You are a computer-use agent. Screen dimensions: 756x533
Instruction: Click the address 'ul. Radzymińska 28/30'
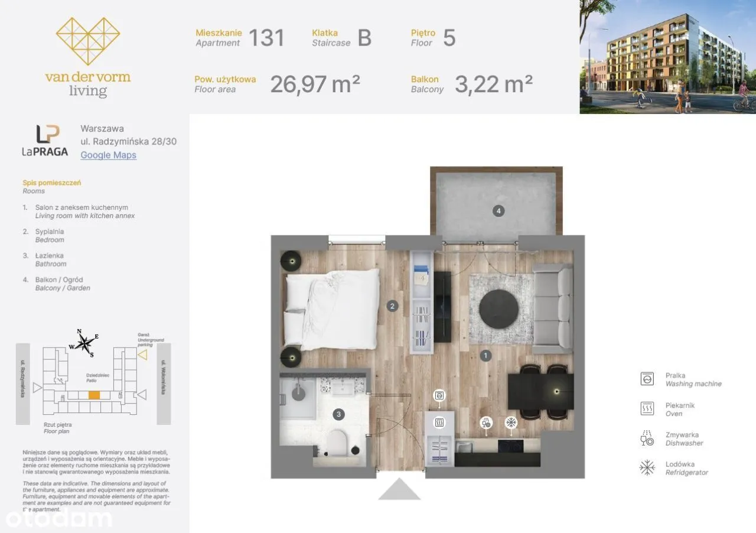(128, 141)
